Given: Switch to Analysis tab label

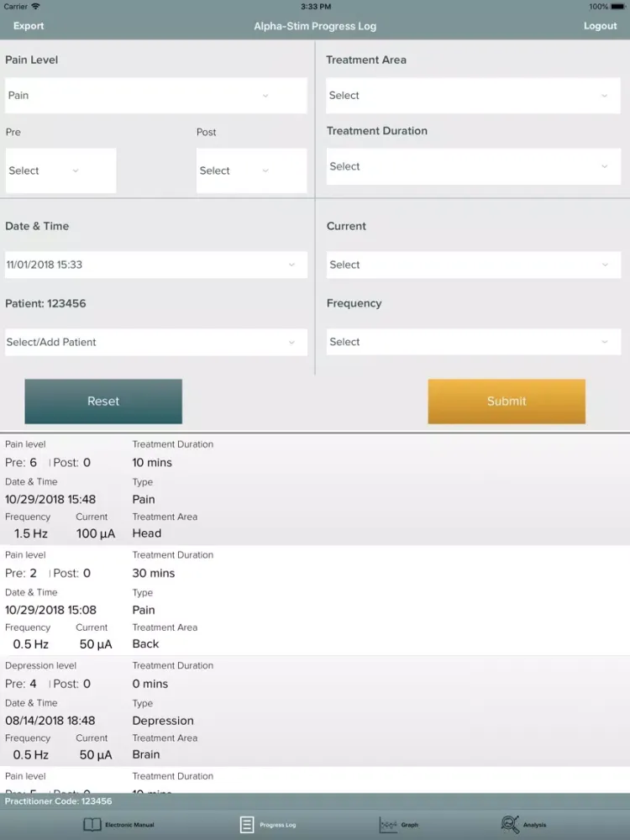Looking at the screenshot, I should 534,825.
